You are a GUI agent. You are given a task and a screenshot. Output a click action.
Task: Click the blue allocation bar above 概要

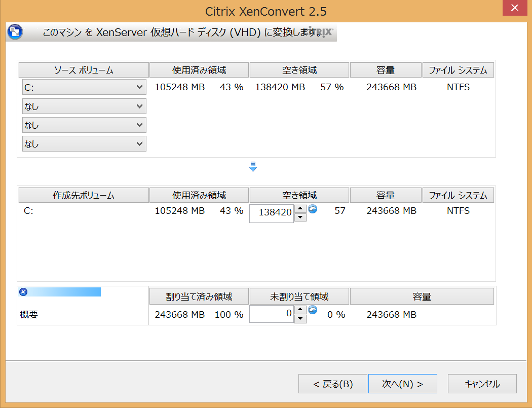tap(64, 292)
